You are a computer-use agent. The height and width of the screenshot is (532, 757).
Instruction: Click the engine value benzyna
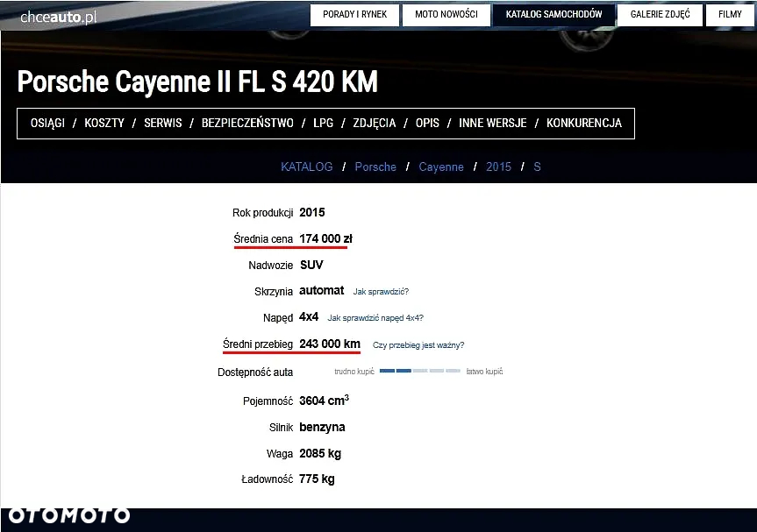[322, 428]
